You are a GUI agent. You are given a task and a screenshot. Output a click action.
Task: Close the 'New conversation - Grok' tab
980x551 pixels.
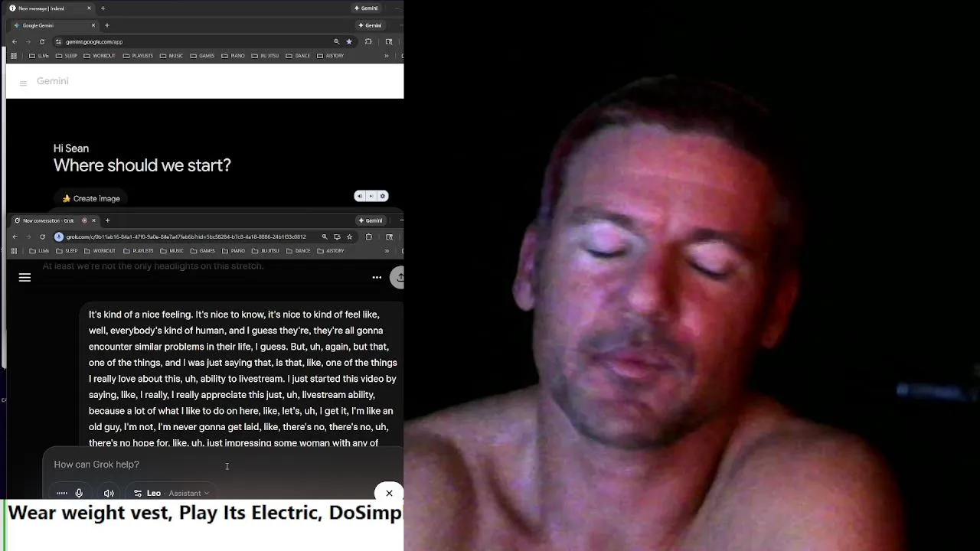[x=94, y=220]
